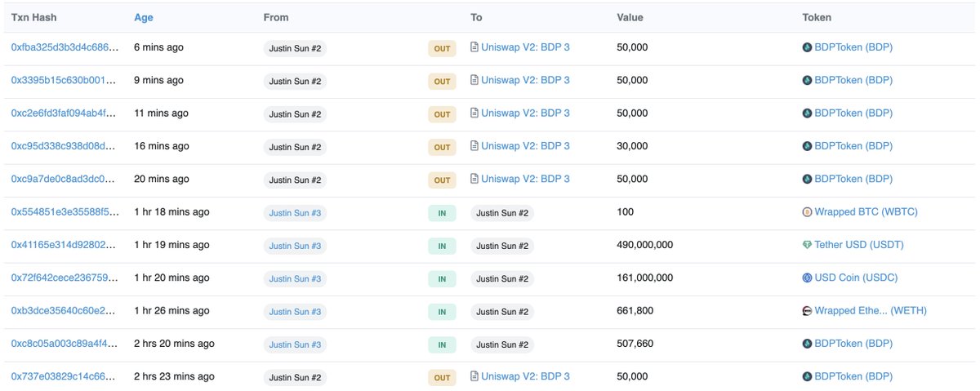Screen dimensions: 980x391
Task: Click the IN badge in WBTC row
Action: click(x=442, y=213)
